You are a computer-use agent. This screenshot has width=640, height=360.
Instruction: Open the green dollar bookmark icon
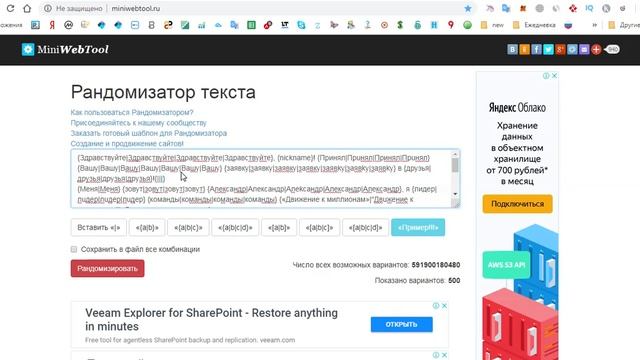[x=400, y=25]
